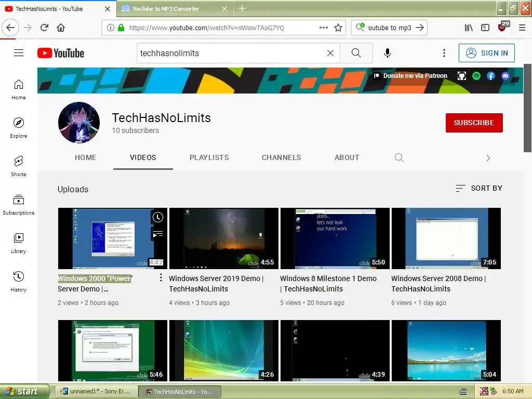Click the SUBSCRIBE button
The image size is (532, 399).
coord(474,123)
